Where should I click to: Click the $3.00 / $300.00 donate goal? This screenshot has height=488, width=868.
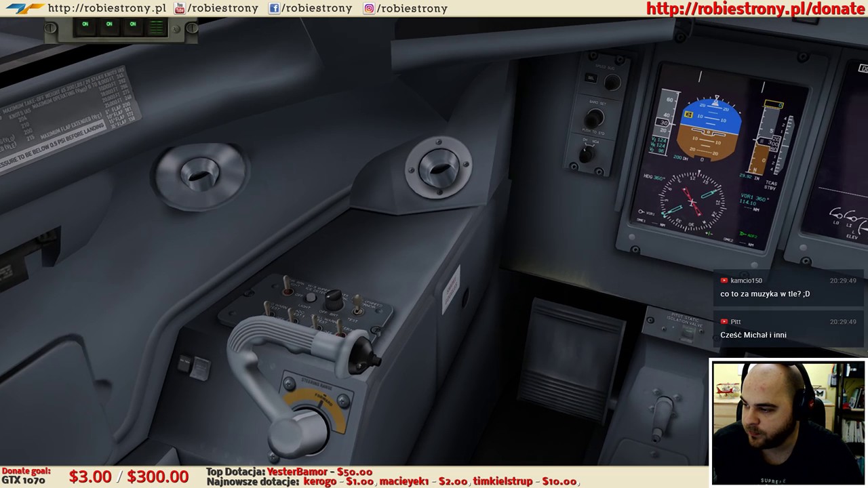coord(129,476)
